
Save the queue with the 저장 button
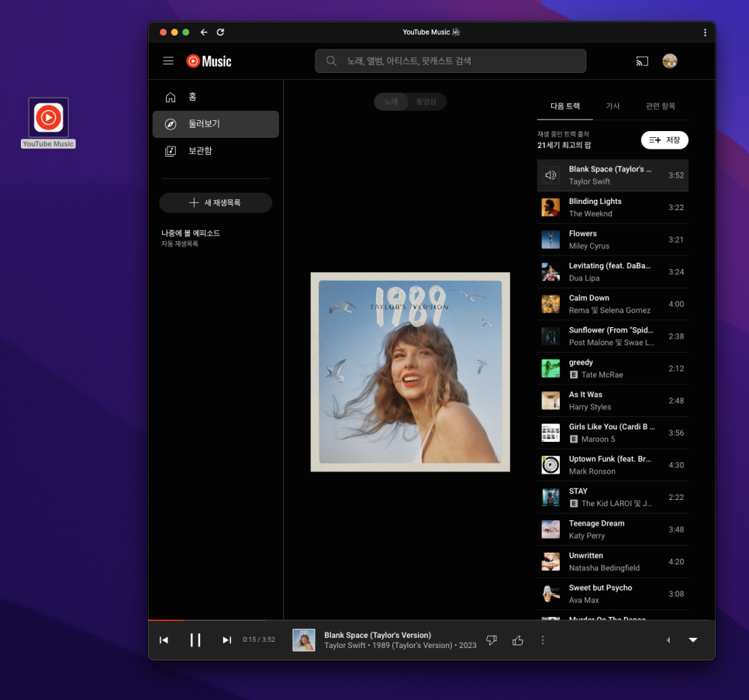pyautogui.click(x=664, y=140)
